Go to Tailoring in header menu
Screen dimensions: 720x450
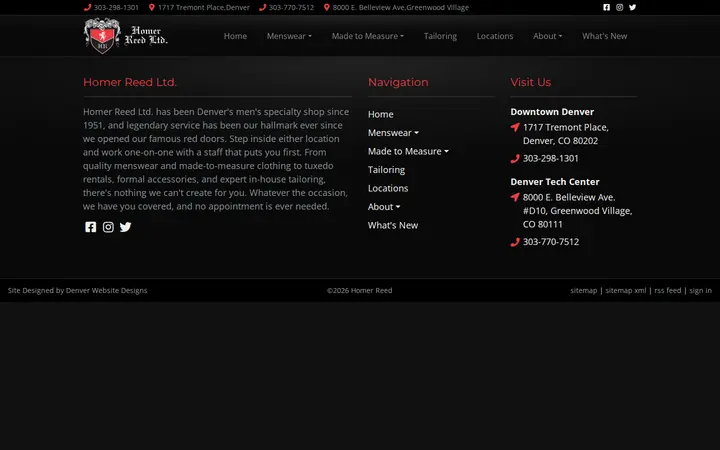click(x=440, y=36)
